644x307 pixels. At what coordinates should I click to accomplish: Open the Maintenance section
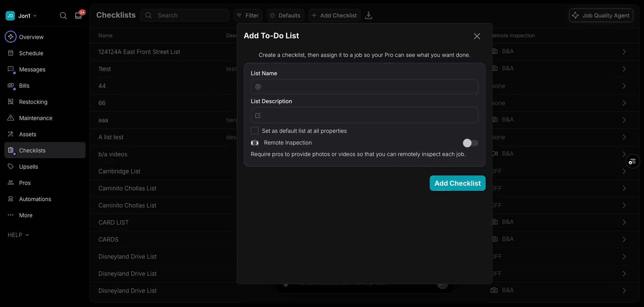[x=35, y=118]
